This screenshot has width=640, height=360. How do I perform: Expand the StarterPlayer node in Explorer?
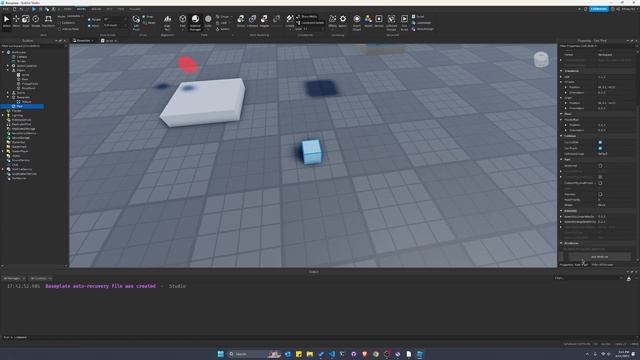point(3,151)
